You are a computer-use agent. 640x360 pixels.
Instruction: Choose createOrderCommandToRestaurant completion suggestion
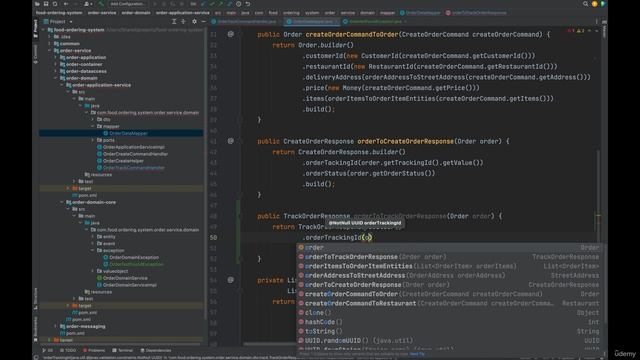click(x=450, y=303)
